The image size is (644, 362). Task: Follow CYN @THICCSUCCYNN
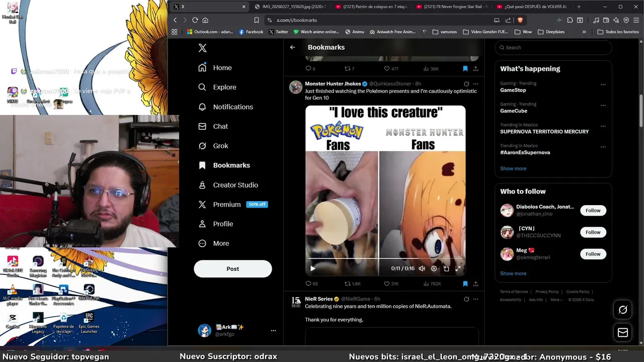coord(593,232)
